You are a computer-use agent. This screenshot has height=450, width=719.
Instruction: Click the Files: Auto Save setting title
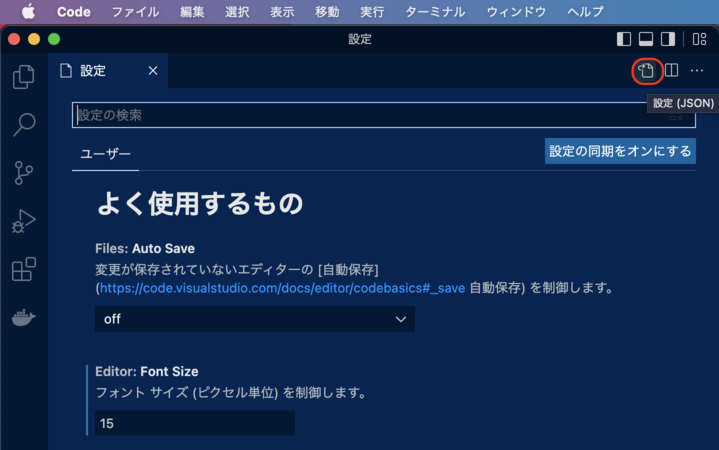[145, 249]
